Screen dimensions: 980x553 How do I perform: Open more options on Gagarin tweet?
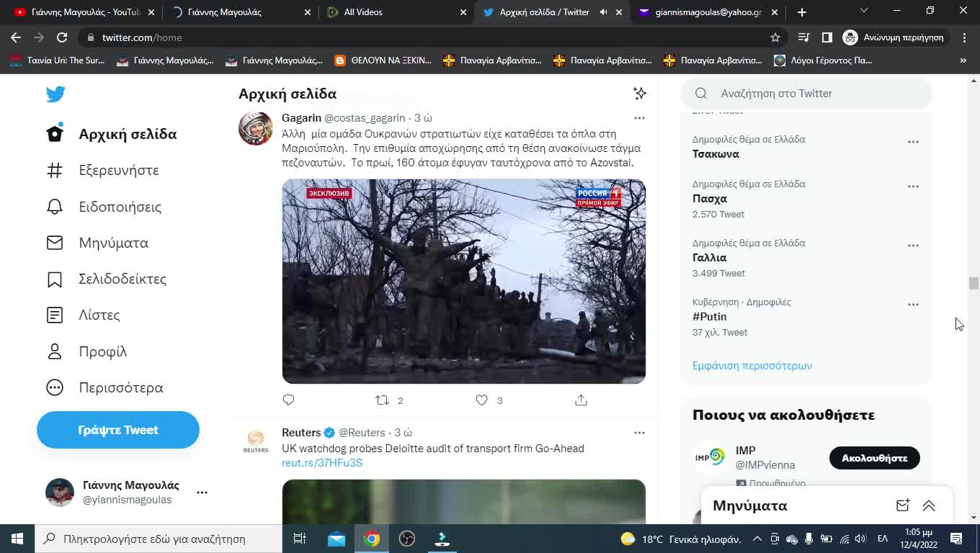pos(639,118)
